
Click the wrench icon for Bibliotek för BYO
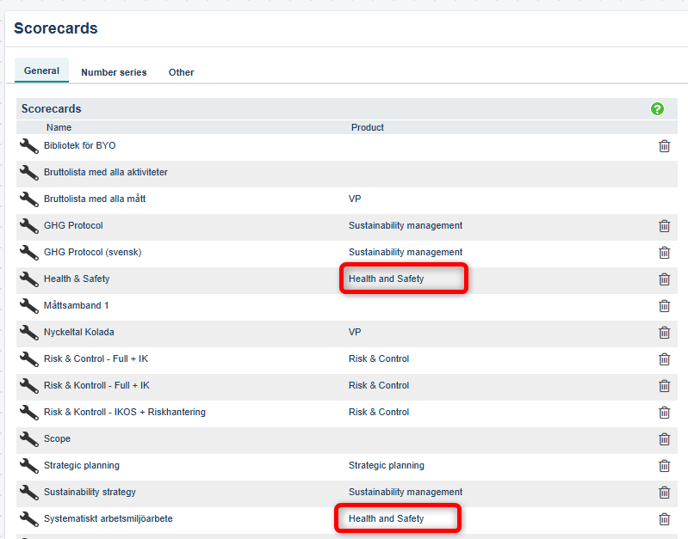[29, 146]
